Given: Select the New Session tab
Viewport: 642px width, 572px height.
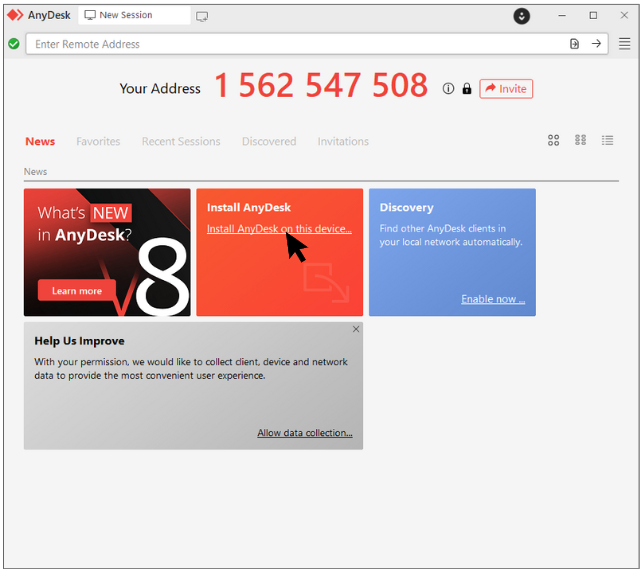Looking at the screenshot, I should 134,15.
